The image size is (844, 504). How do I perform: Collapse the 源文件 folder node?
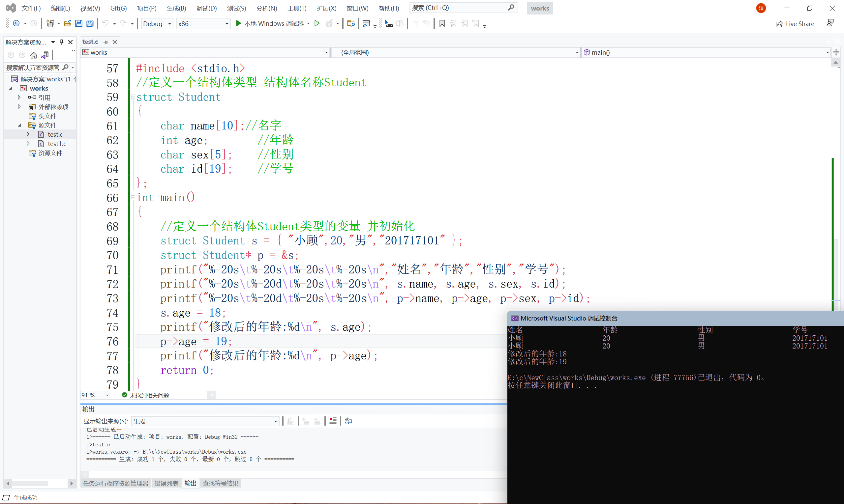[x=19, y=125]
